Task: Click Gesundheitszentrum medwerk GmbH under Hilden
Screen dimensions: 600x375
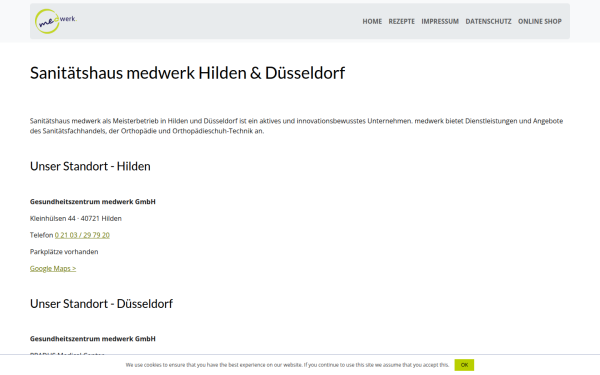Action: (x=93, y=202)
